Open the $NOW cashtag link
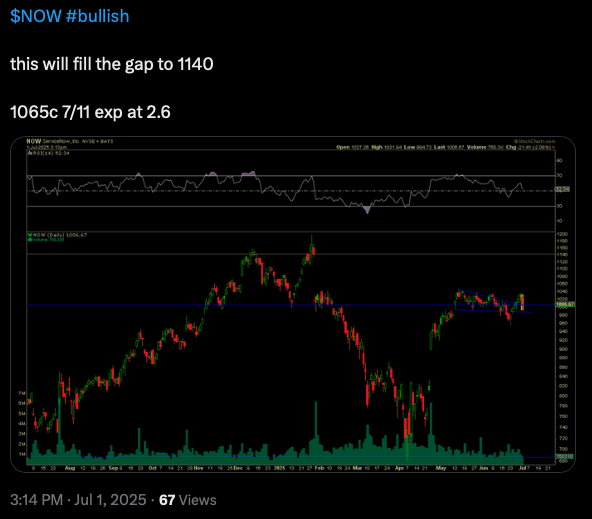 (35, 16)
